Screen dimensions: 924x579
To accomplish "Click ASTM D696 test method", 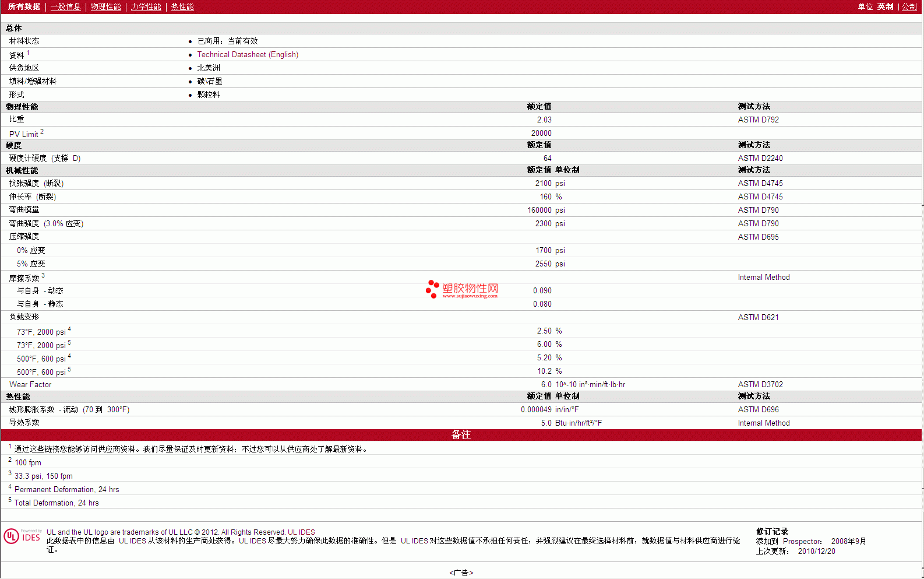I will tap(758, 409).
